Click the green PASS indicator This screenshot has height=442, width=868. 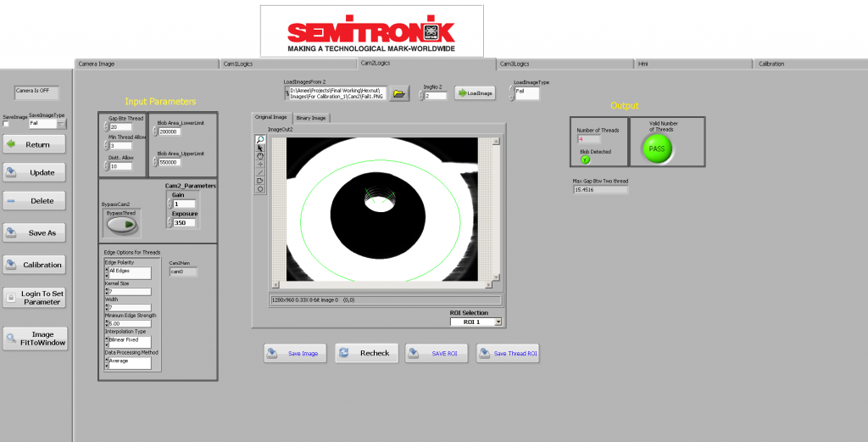tap(657, 148)
